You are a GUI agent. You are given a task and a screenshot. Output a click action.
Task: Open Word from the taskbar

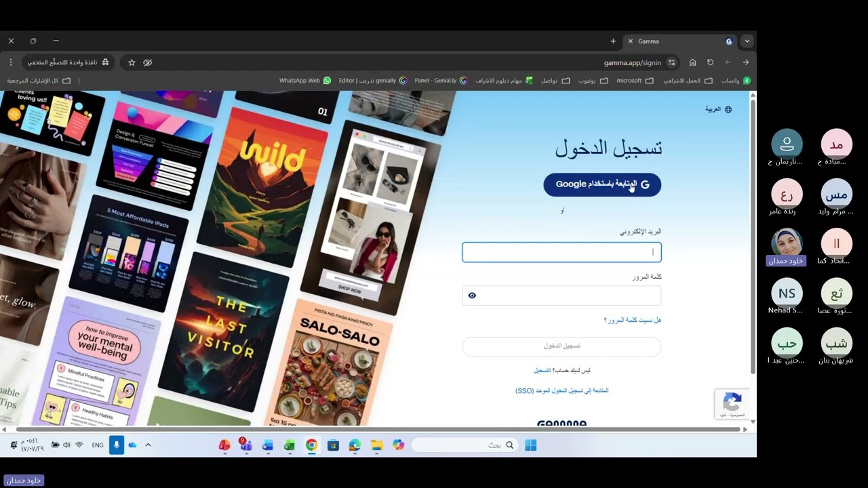point(268,445)
